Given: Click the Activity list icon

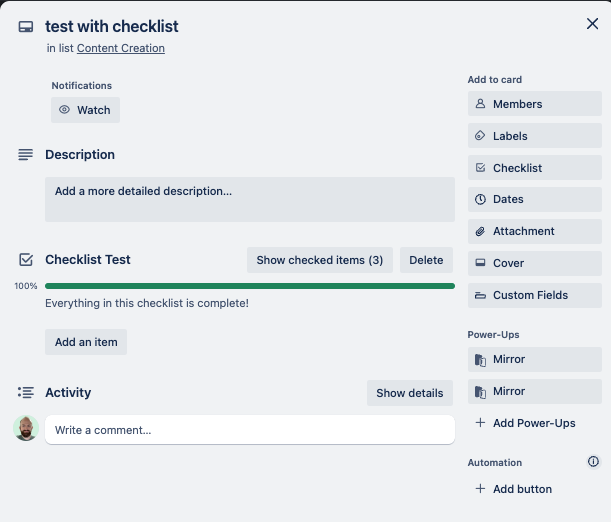Looking at the screenshot, I should click(x=26, y=392).
